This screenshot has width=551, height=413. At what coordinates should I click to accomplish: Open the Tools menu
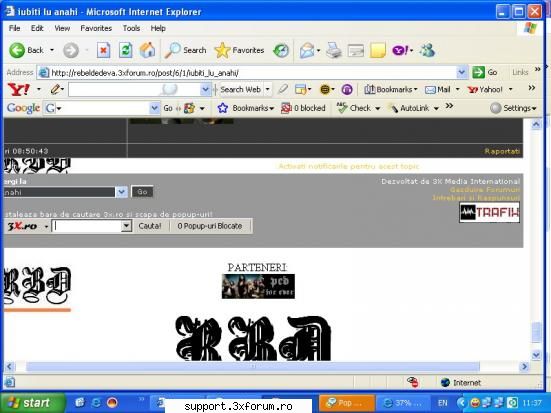coord(131,28)
